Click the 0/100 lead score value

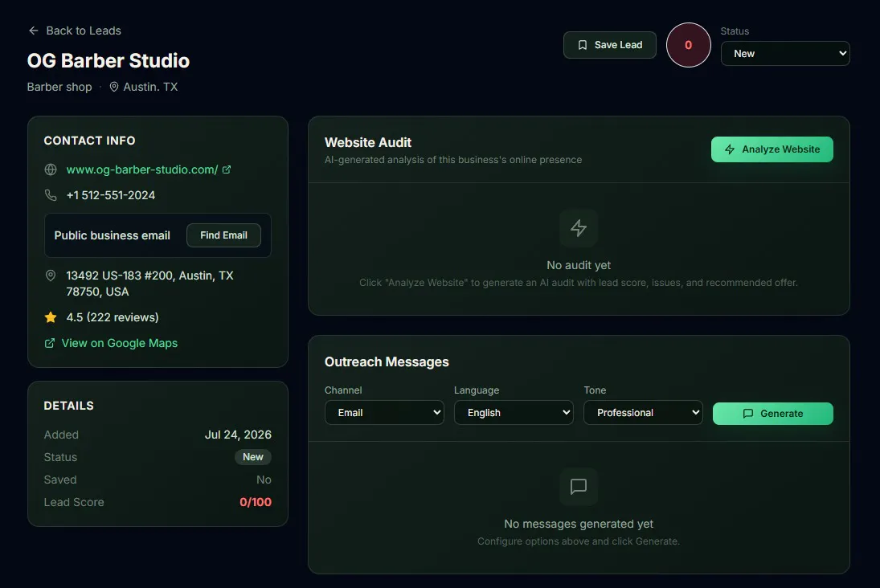pyautogui.click(x=256, y=502)
